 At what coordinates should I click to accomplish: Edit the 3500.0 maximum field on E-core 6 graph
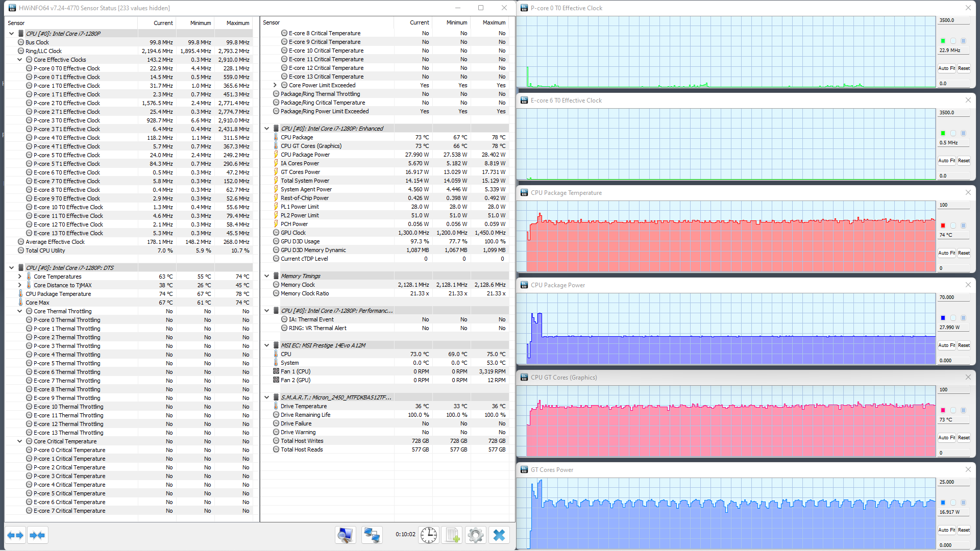tap(953, 113)
